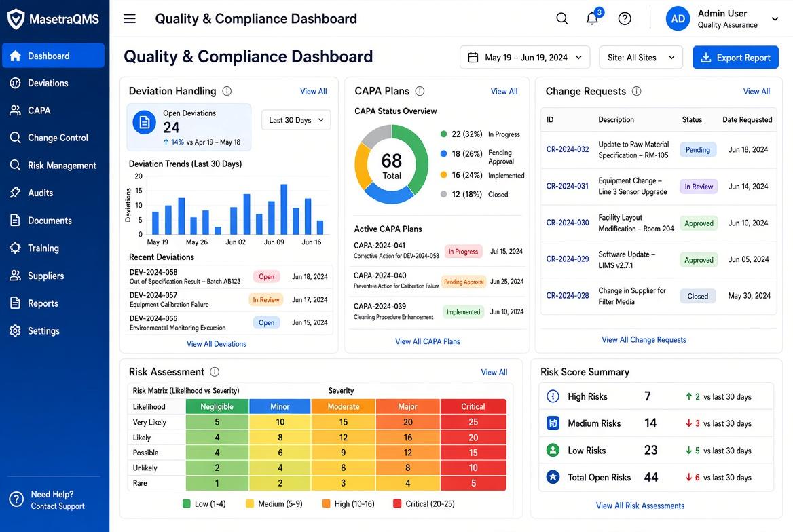
Task: Click the High (10-16) orange legend swatch
Action: tap(326, 503)
